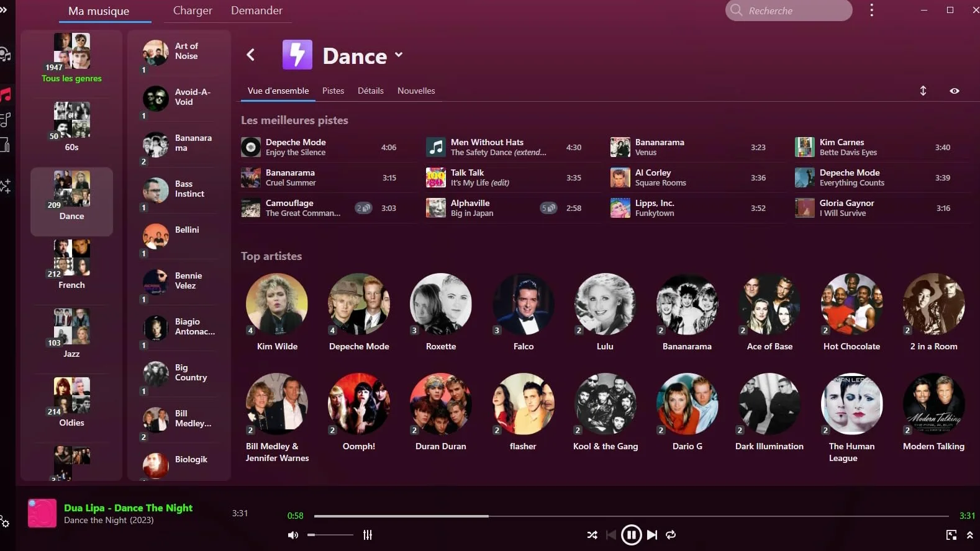Adjust the volume slider

tap(330, 535)
